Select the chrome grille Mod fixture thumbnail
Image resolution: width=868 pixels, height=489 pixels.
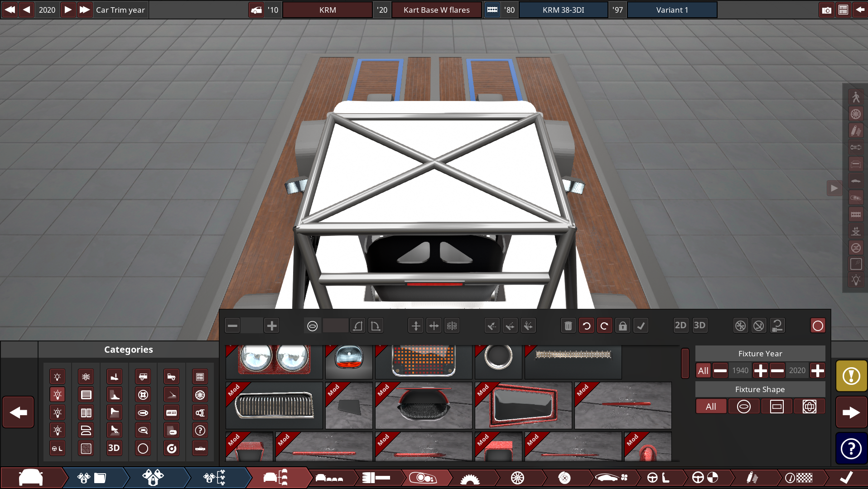coord(274,405)
